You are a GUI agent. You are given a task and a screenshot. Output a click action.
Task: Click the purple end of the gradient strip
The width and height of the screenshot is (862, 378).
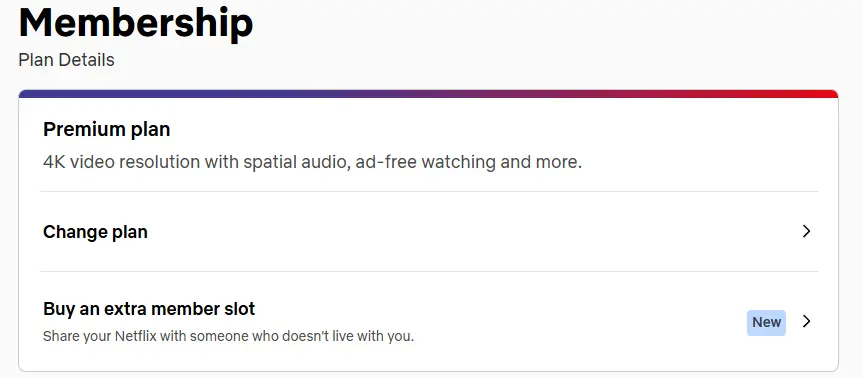(x=44, y=94)
